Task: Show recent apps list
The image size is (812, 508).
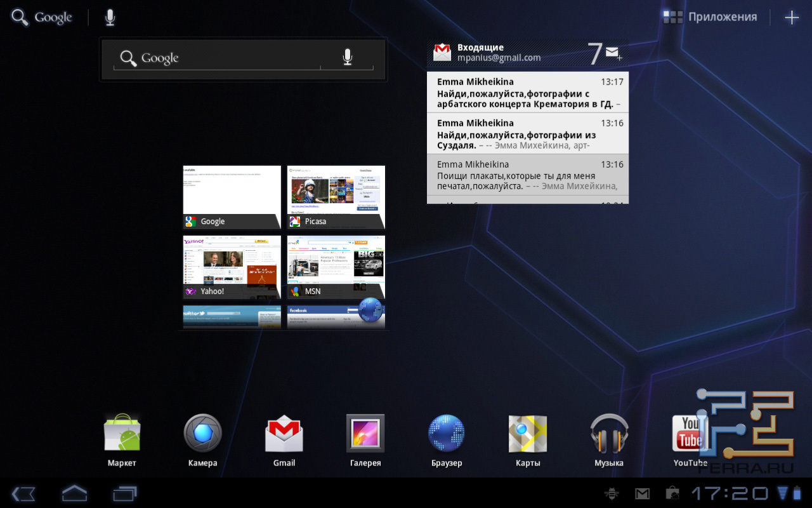Action: click(x=125, y=493)
